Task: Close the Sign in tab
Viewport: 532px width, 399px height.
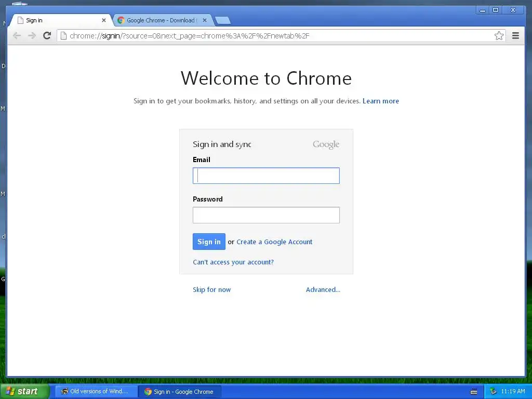Action: click(104, 20)
